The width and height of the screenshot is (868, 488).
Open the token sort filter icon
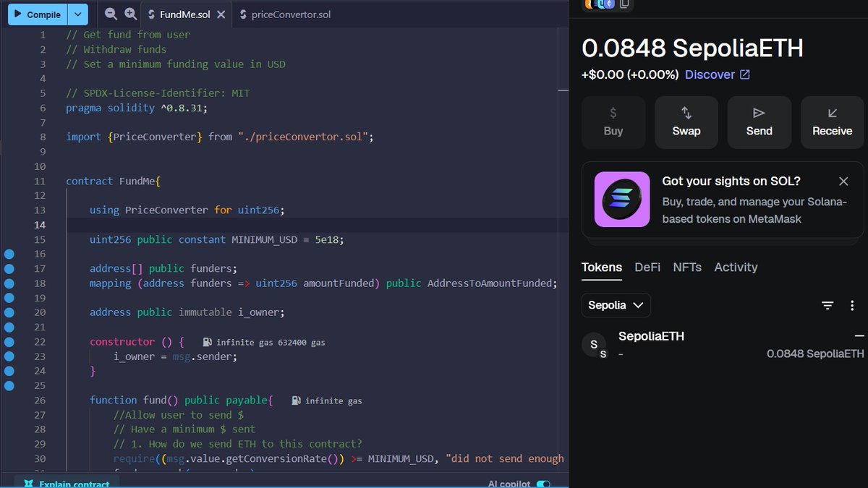coord(827,306)
